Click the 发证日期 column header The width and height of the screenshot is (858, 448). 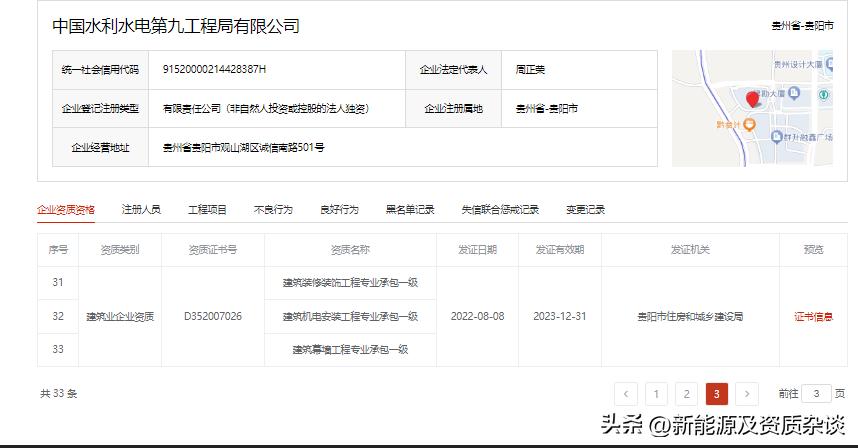click(478, 250)
